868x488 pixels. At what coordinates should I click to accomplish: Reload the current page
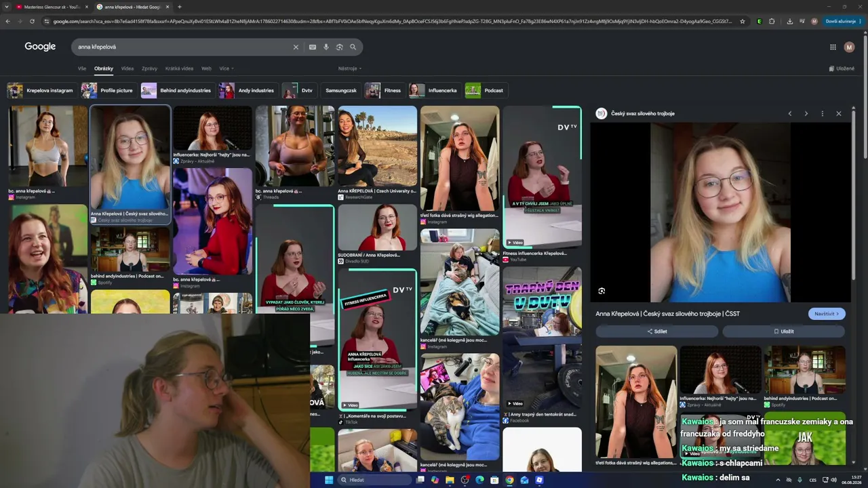(32, 21)
